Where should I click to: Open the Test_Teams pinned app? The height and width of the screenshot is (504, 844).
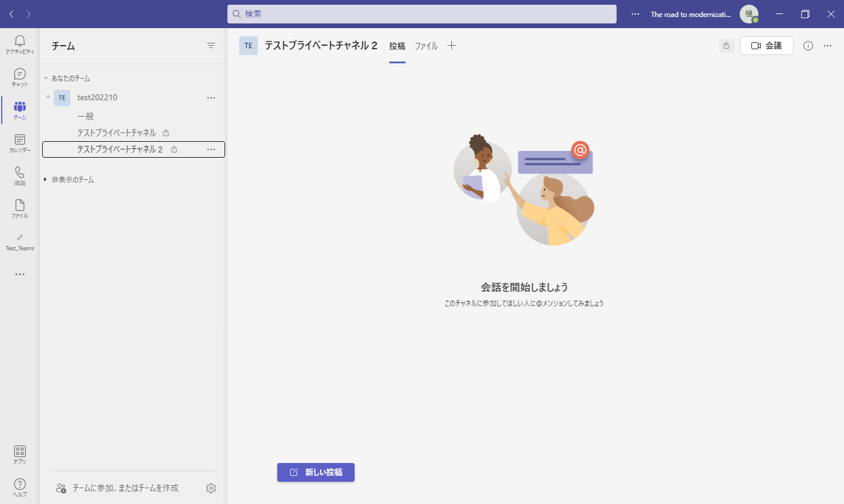[x=20, y=241]
